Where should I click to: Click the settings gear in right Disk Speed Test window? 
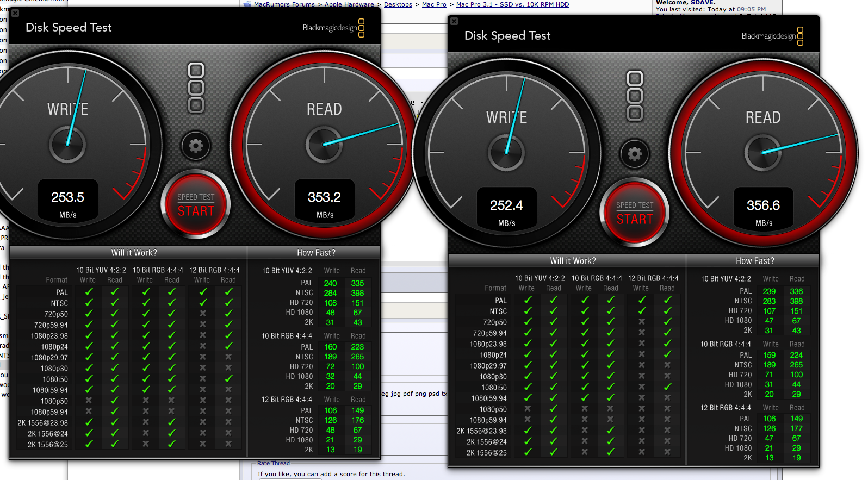(x=635, y=153)
